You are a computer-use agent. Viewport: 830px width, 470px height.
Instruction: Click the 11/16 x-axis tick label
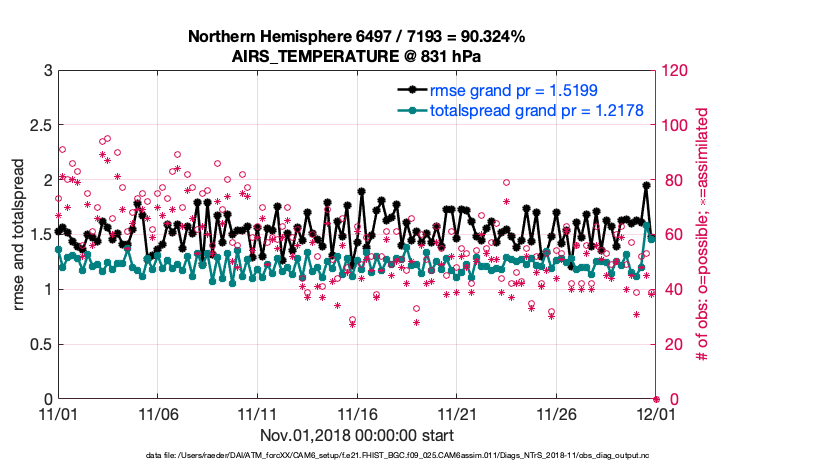(x=357, y=414)
